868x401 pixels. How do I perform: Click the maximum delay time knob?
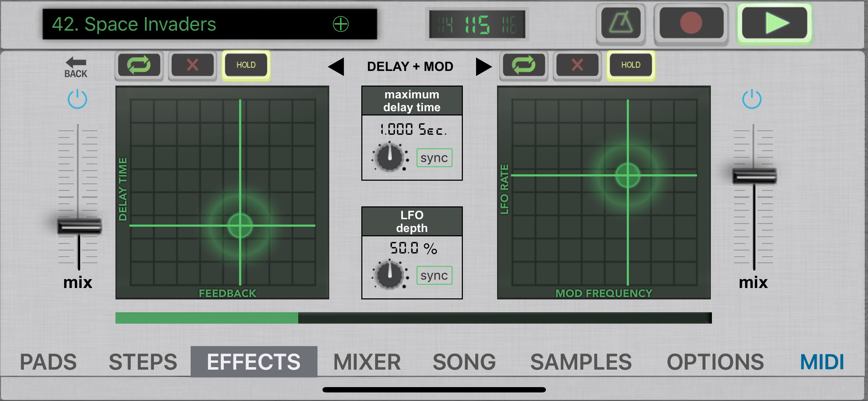click(x=390, y=157)
